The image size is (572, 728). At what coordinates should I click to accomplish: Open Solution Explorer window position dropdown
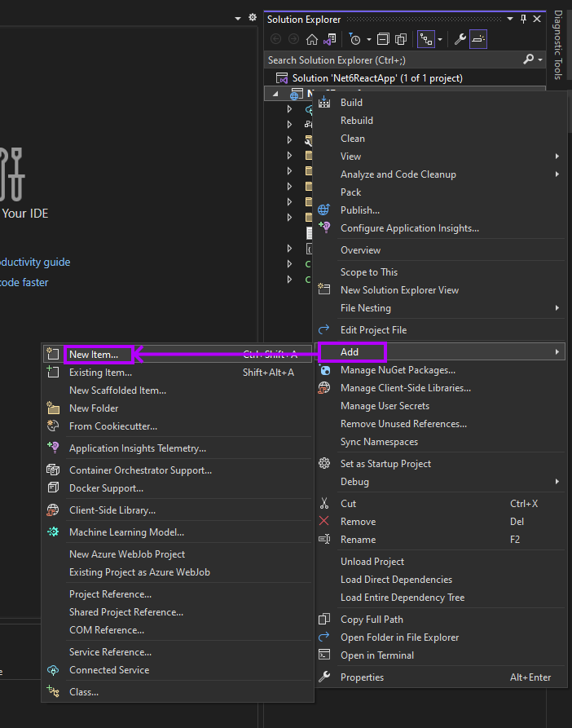[x=510, y=19]
